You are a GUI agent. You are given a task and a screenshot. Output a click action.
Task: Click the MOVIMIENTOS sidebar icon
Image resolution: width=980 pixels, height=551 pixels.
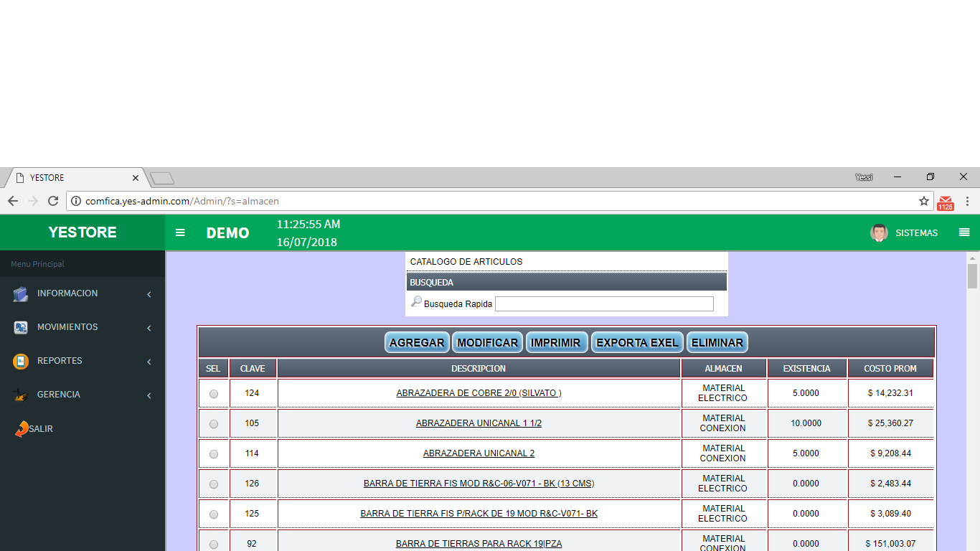pos(21,328)
